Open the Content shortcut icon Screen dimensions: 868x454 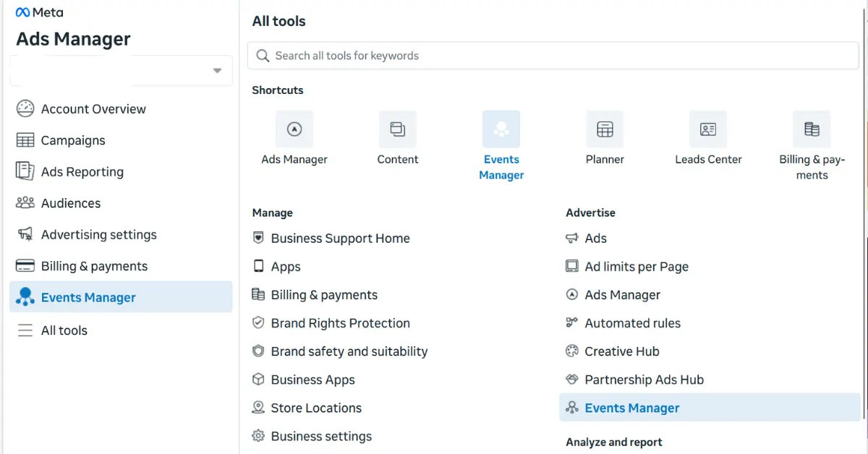(x=397, y=129)
